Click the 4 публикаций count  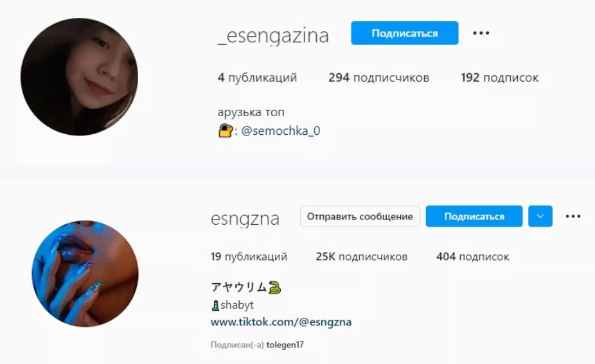[257, 78]
